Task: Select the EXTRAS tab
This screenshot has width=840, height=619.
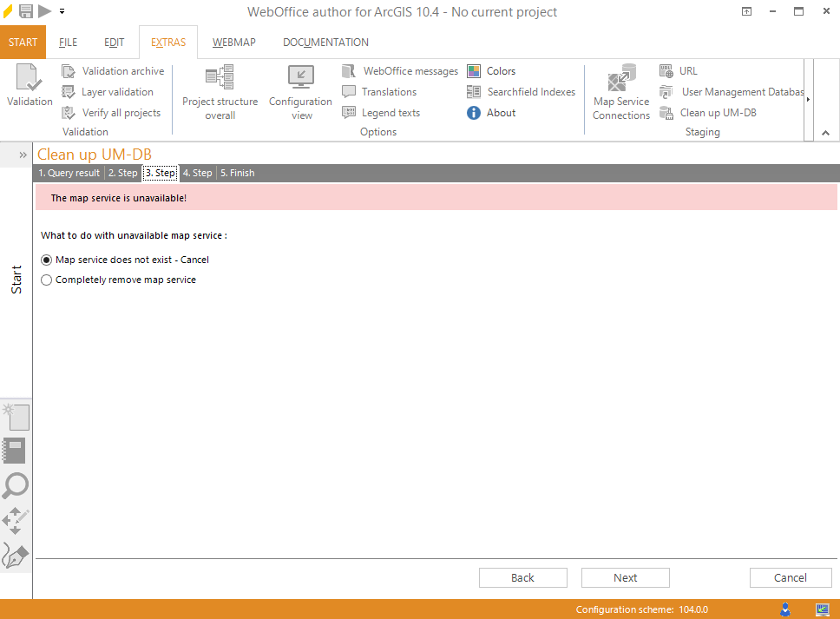Action: tap(168, 43)
